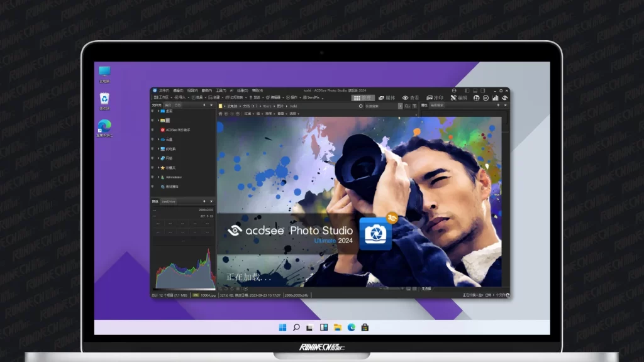Viewport: 644px width, 362px height.
Task: Switch to Manage (管理) mode
Action: pyautogui.click(x=363, y=98)
